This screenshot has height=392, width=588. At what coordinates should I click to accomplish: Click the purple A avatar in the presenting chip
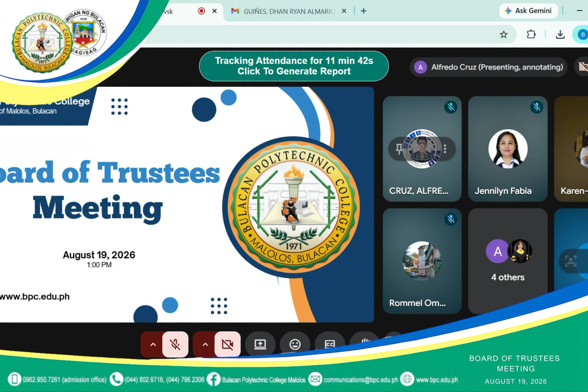pos(421,67)
